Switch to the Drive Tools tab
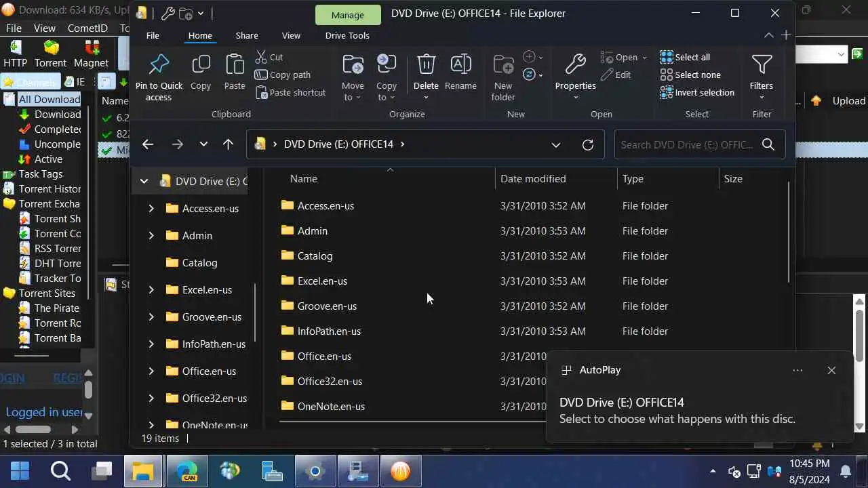This screenshot has width=868, height=488. coord(347,35)
